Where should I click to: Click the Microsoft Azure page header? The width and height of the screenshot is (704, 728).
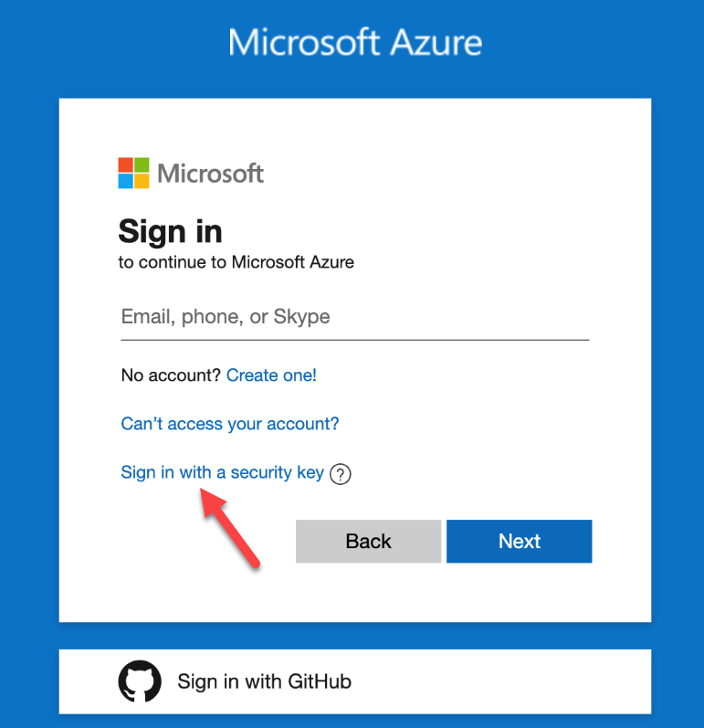[355, 42]
